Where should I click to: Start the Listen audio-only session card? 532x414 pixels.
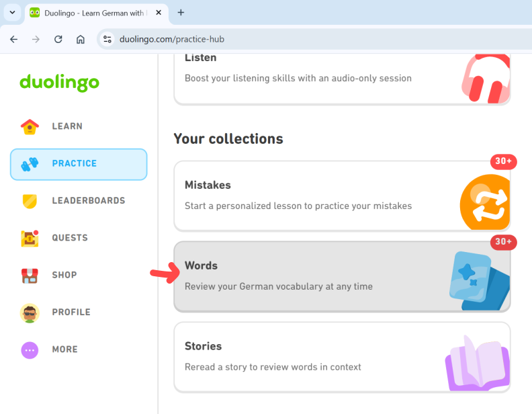[x=342, y=79]
